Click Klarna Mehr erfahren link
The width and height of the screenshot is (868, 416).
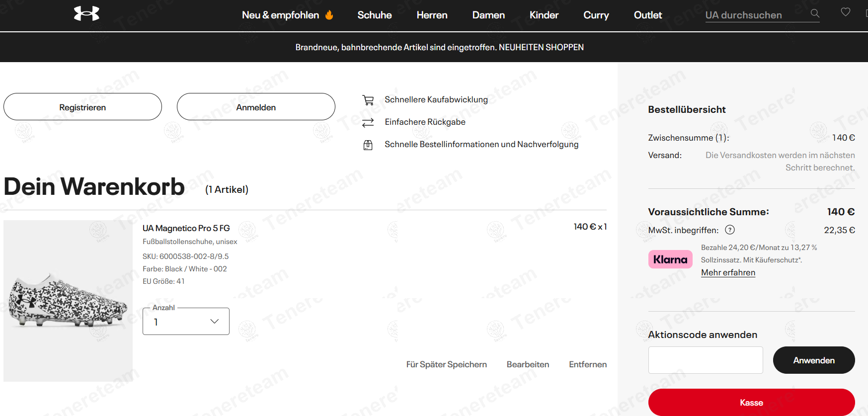[x=728, y=272]
